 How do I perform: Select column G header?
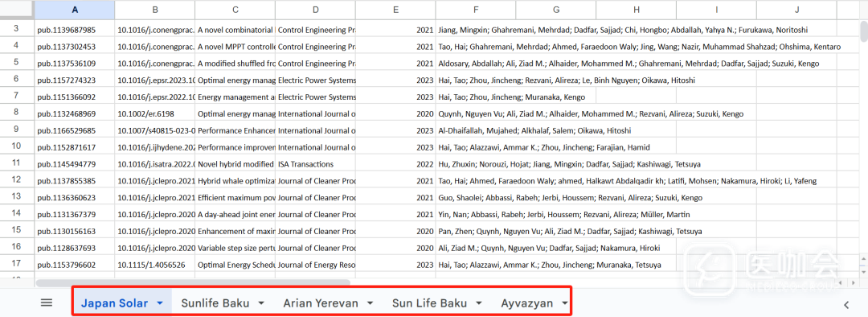click(x=556, y=10)
